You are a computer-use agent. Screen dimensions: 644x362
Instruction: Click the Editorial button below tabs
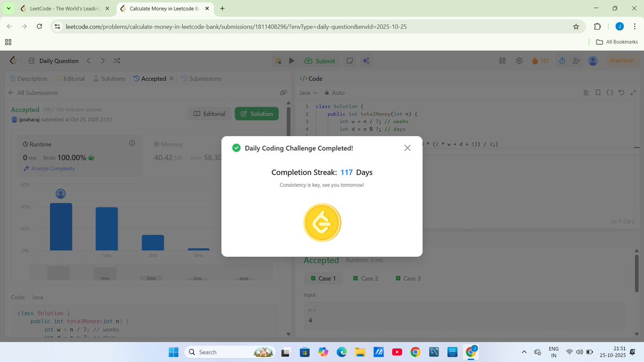[x=210, y=114]
